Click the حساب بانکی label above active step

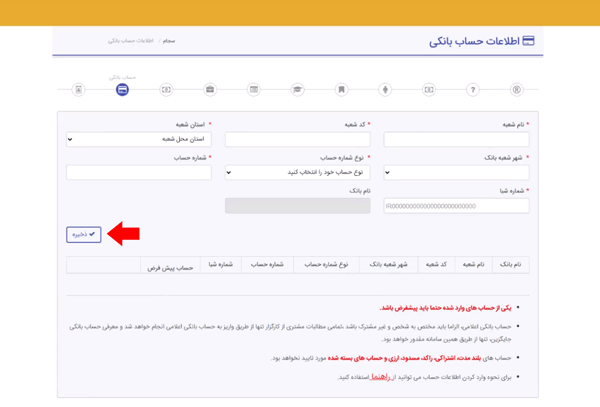(x=122, y=77)
